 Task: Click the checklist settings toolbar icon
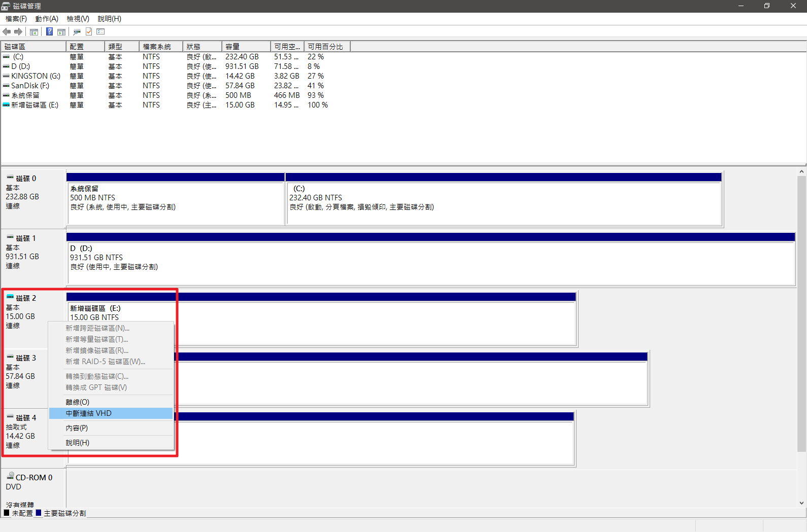pos(100,32)
